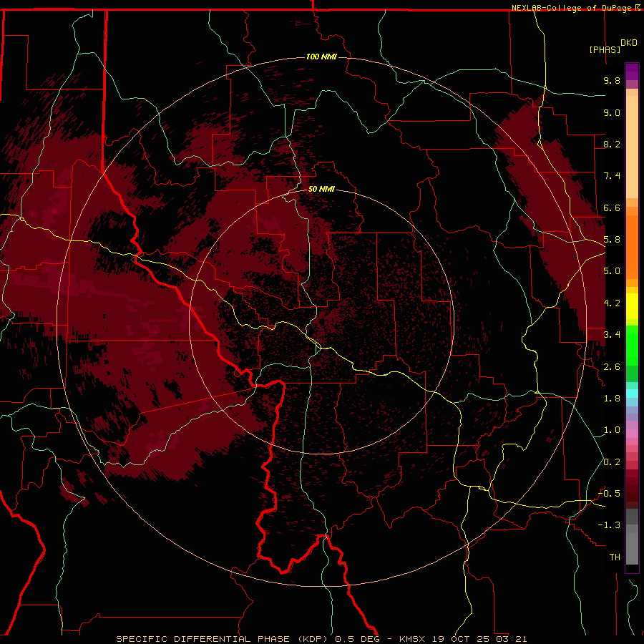The width and height of the screenshot is (644, 644).
Task: Click the SPECIFIC DIFFERENTIAL PHASE title text
Action: point(204,639)
